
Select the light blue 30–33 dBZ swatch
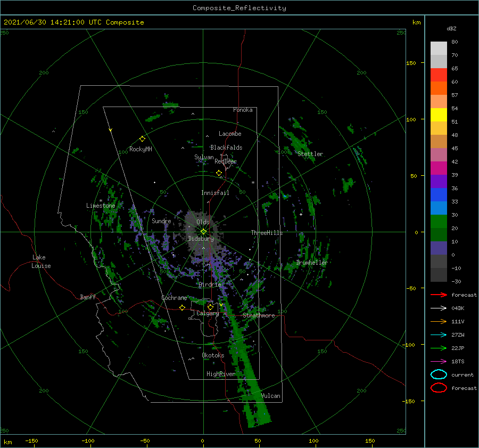(x=439, y=208)
